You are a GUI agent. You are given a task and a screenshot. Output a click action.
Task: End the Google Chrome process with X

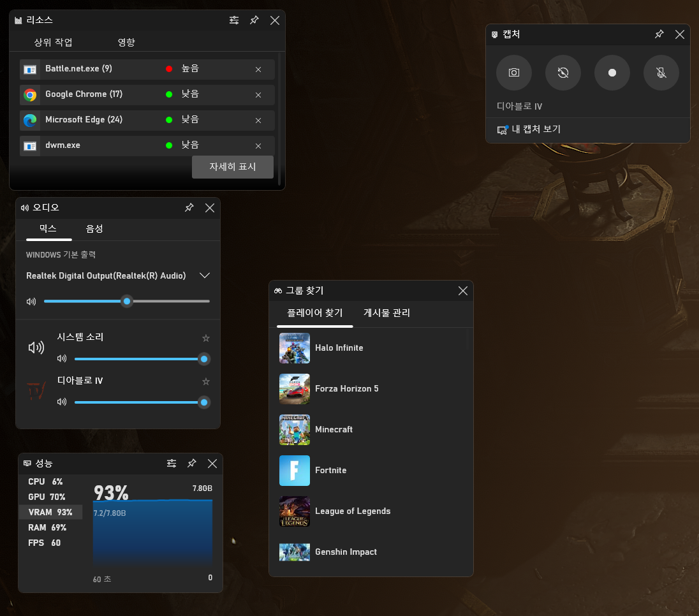coord(258,95)
